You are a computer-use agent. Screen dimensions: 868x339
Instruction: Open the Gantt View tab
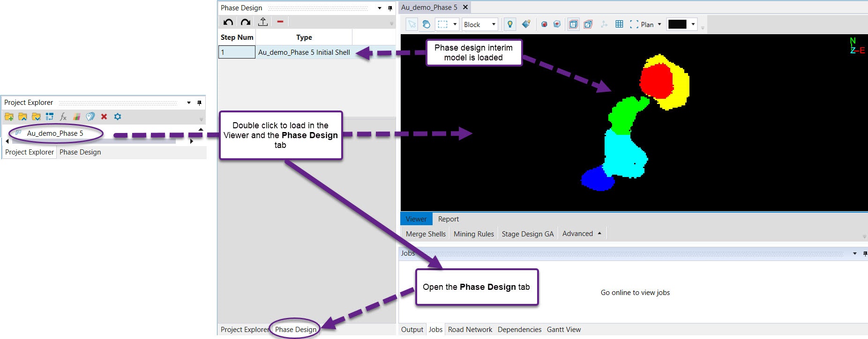pyautogui.click(x=564, y=330)
